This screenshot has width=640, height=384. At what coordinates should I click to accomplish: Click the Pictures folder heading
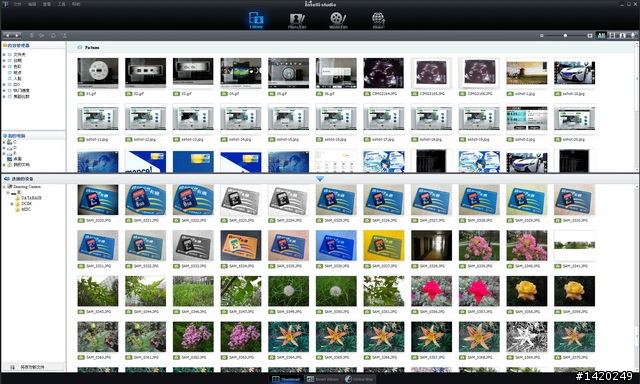tap(92, 48)
